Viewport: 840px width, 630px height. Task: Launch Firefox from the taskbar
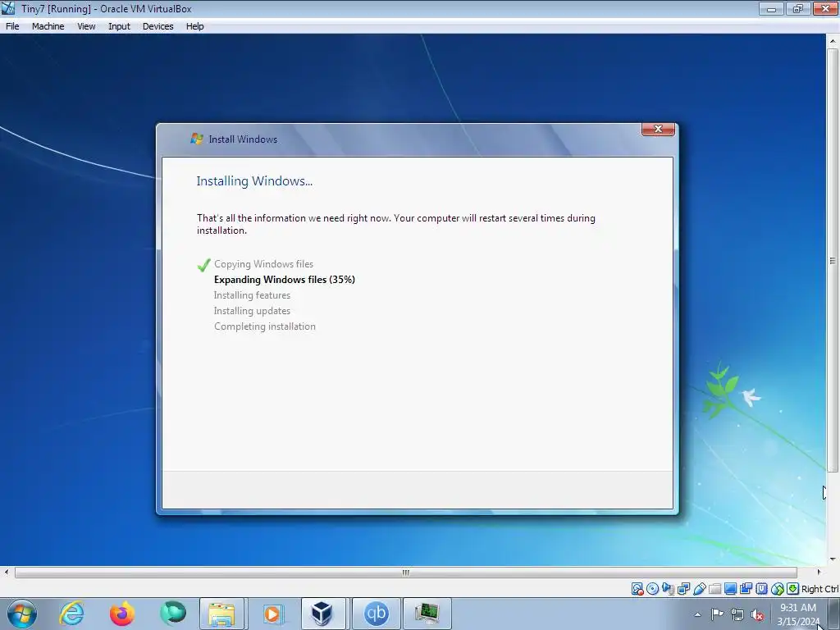[x=122, y=614]
